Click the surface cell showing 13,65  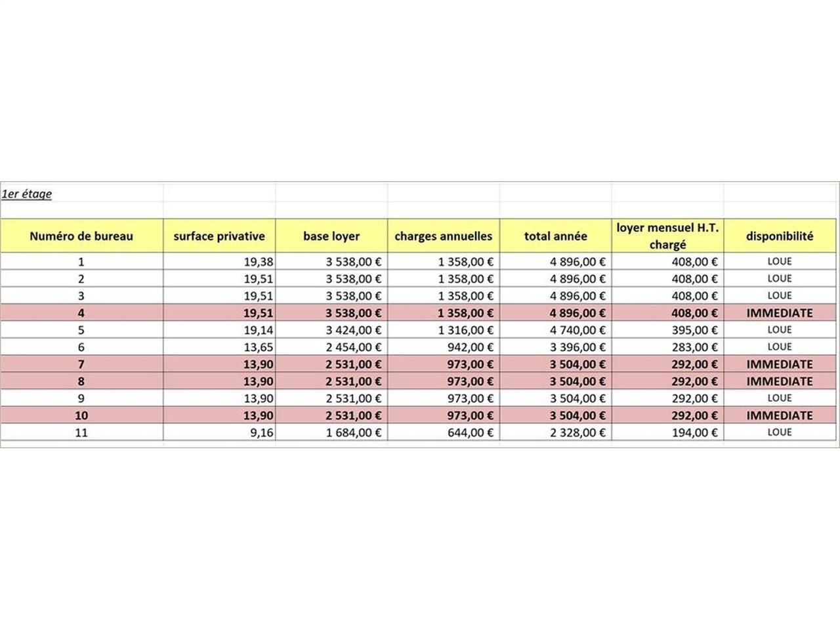click(258, 347)
